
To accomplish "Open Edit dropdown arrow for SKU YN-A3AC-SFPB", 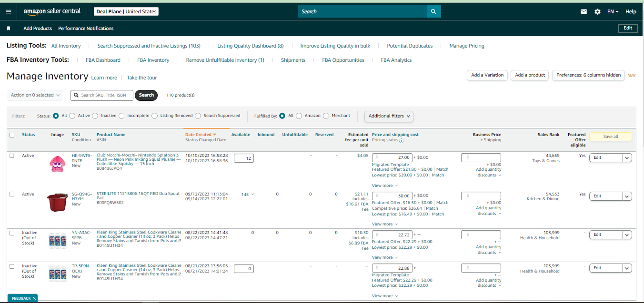I will pyautogui.click(x=627, y=235).
